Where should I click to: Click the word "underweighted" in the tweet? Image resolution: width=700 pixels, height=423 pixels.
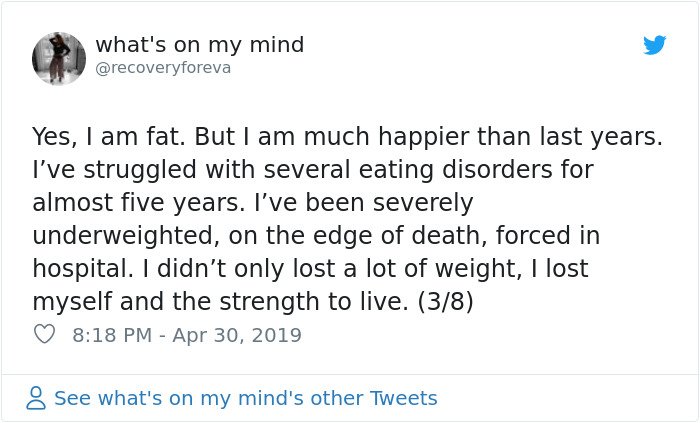pos(123,236)
